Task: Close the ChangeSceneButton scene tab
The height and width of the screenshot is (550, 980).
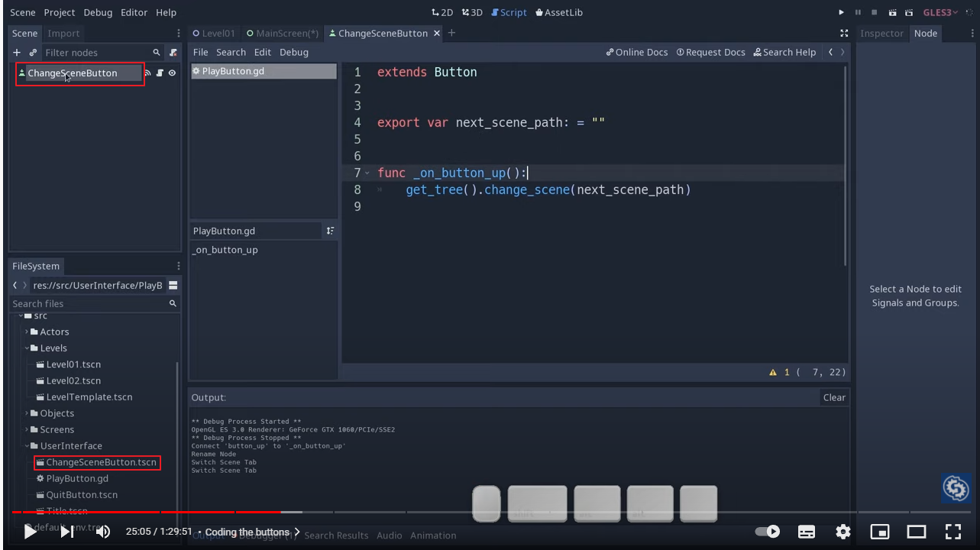Action: [x=437, y=34]
